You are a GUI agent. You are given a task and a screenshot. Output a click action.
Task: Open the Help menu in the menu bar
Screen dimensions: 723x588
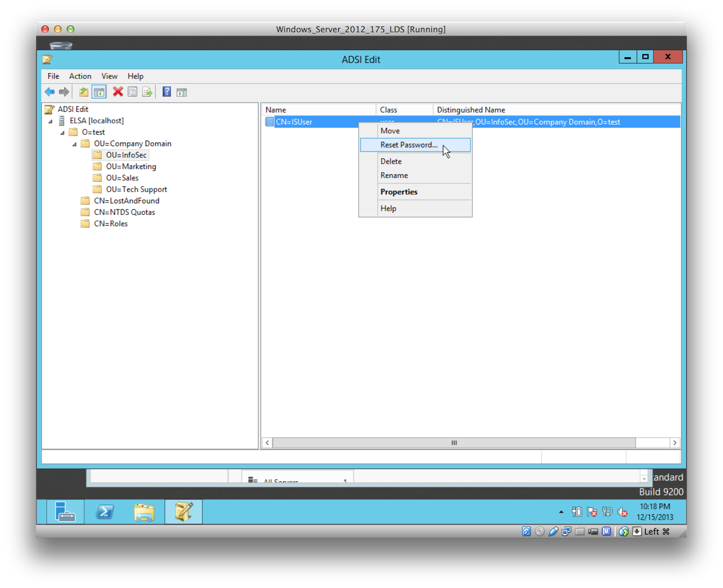click(x=135, y=76)
